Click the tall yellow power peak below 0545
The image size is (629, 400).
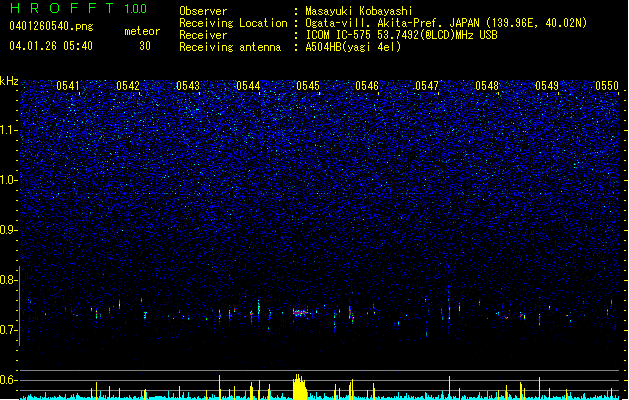(299, 387)
